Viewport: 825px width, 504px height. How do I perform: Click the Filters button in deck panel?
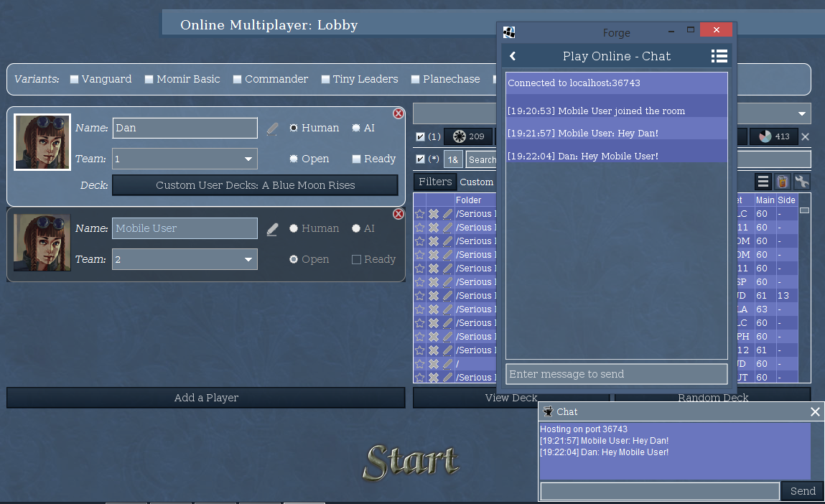pos(435,182)
